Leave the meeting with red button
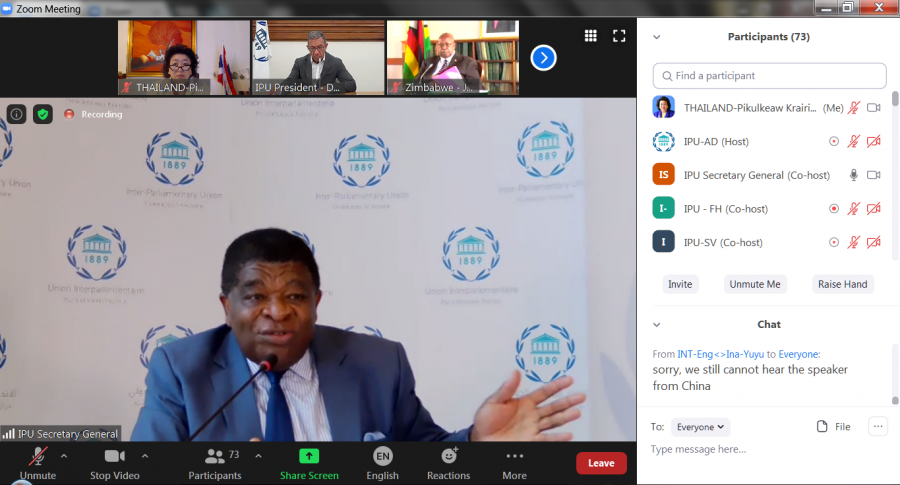 [601, 463]
